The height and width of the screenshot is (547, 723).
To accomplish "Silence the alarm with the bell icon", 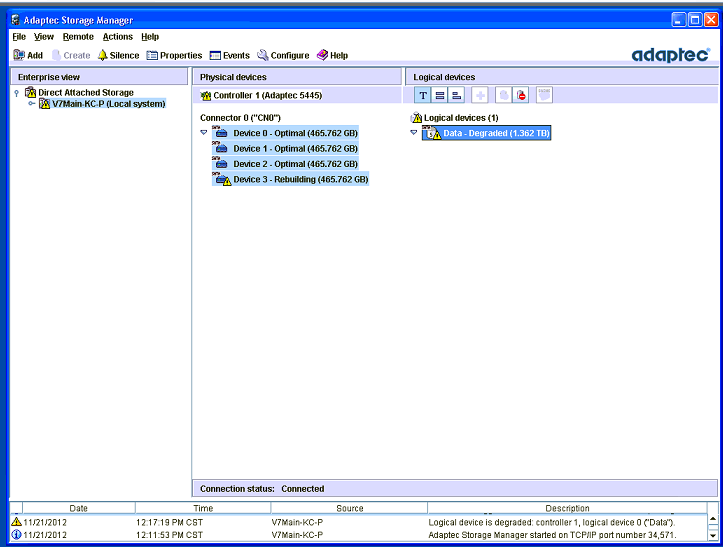I will (118, 55).
